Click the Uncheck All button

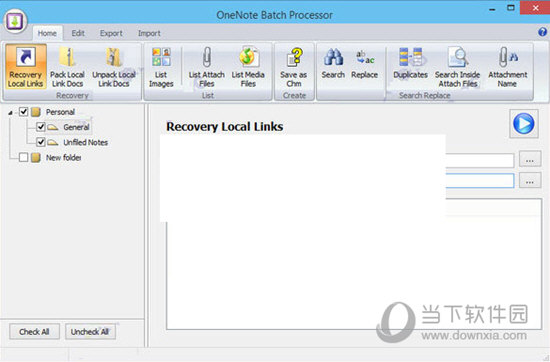click(90, 331)
